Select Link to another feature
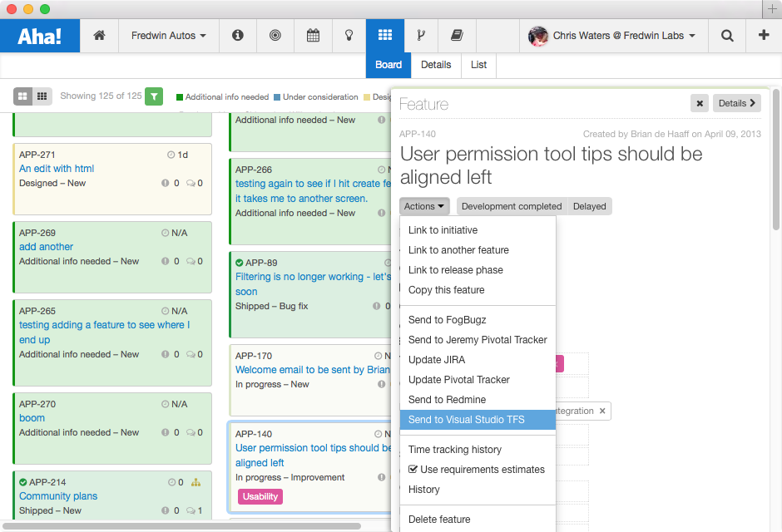This screenshot has height=532, width=782. pos(478,250)
